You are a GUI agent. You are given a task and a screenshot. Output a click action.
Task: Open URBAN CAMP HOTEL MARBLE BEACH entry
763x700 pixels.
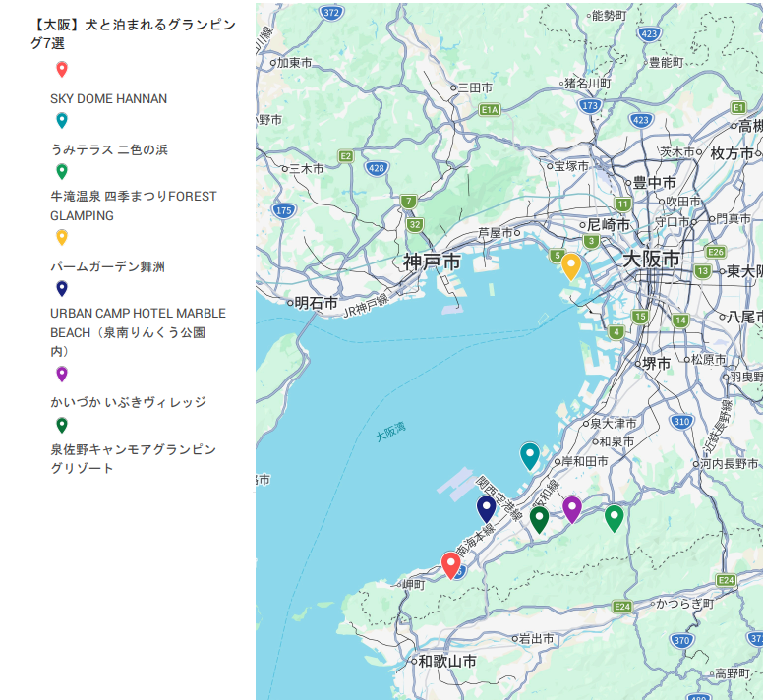[139, 332]
